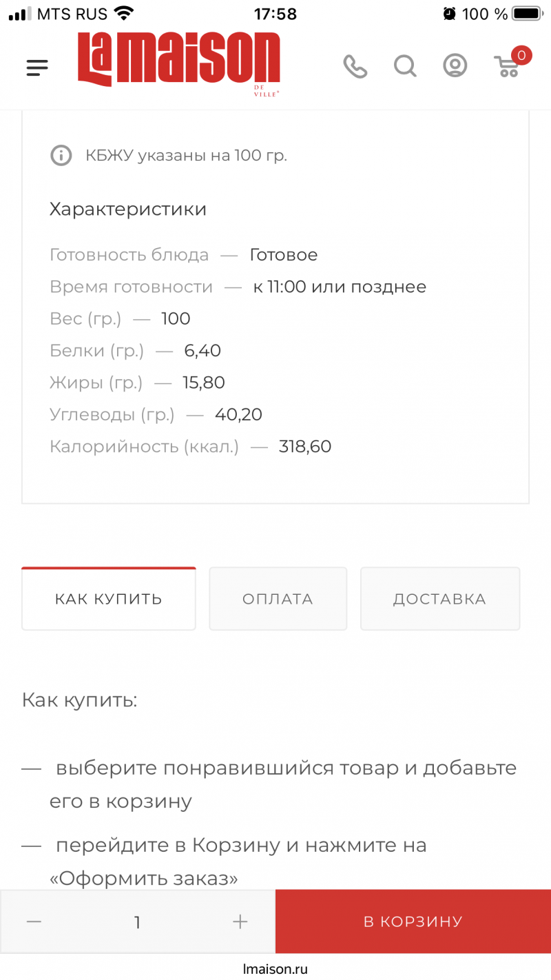Tap the cart badge counter
The image size is (551, 980).
click(521, 55)
